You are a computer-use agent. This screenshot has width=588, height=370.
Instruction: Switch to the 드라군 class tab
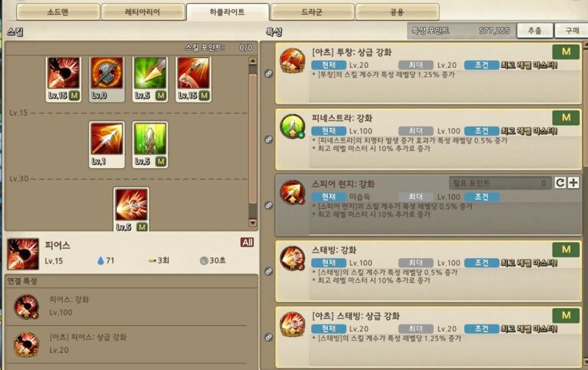[x=312, y=12]
